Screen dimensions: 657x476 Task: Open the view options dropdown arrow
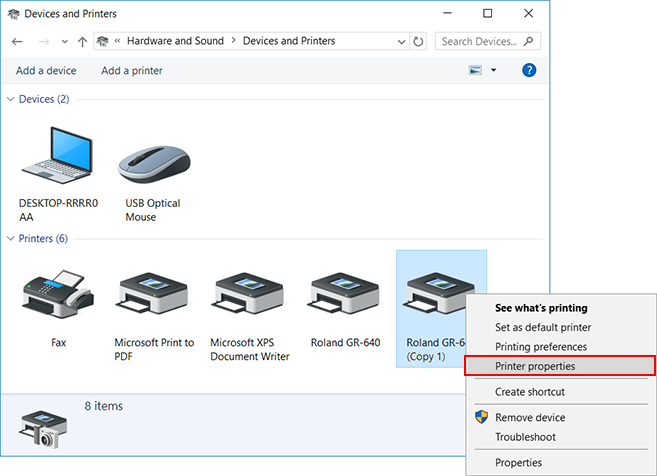(494, 70)
